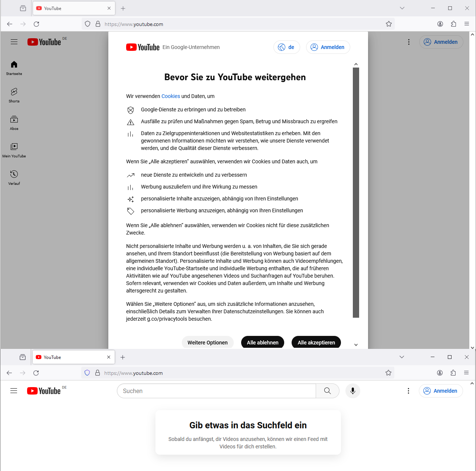Screen dimensions: 476x471
Task: Click the cookie dialog's scroll-down arrow
Action: click(356, 345)
